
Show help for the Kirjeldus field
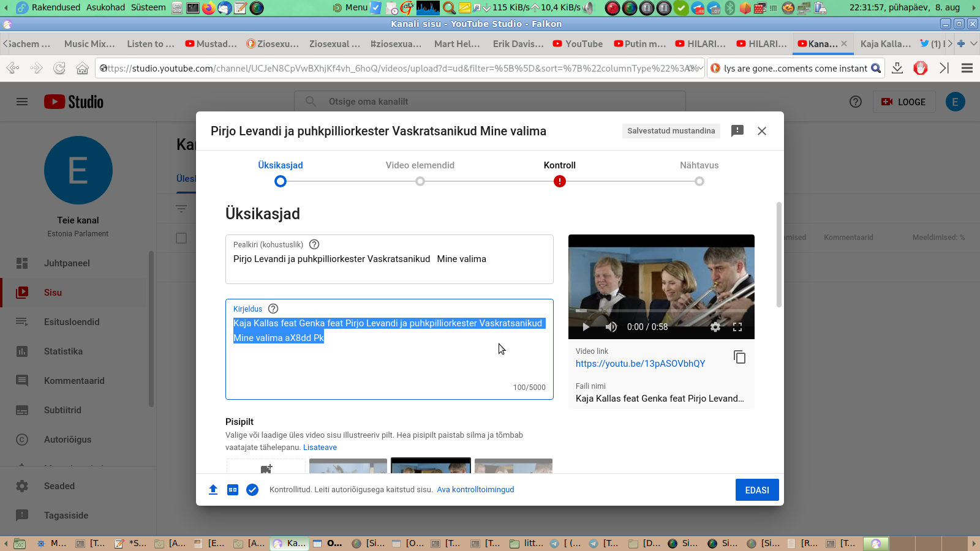(273, 309)
